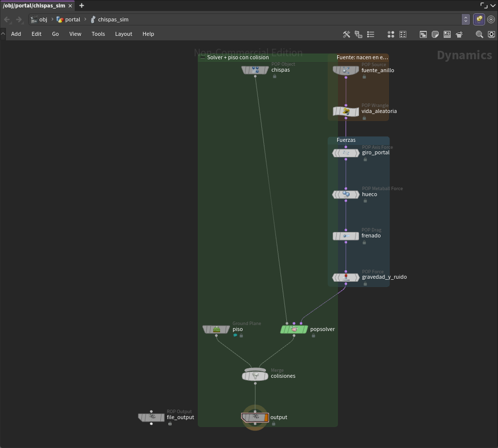The width and height of the screenshot is (498, 448).
Task: Click the Fuerzas network box title
Action: 346,140
